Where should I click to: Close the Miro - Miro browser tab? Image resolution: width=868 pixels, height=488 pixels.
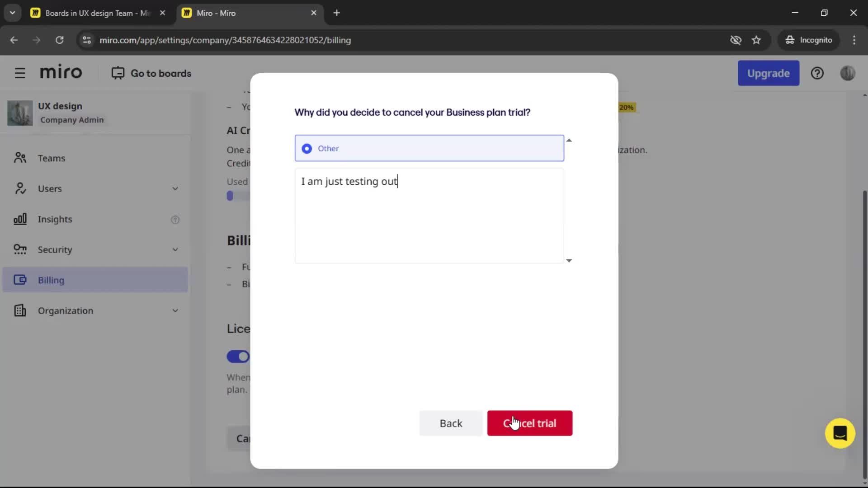314,13
